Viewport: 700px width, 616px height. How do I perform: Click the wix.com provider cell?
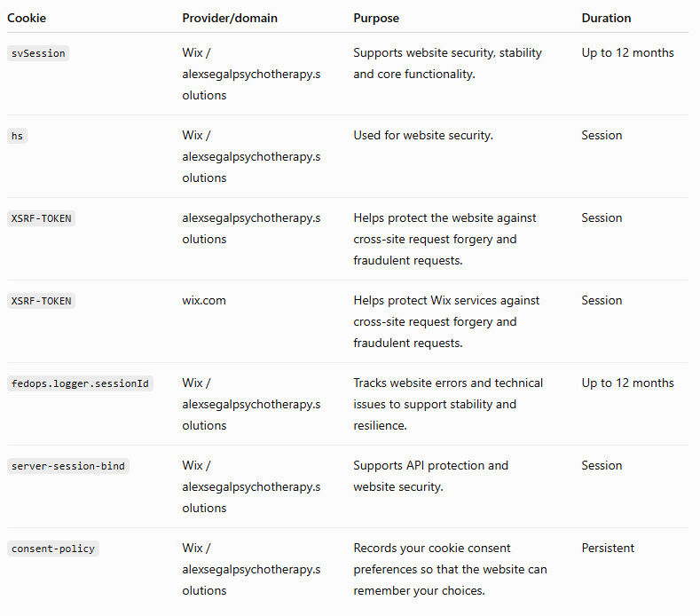point(204,300)
